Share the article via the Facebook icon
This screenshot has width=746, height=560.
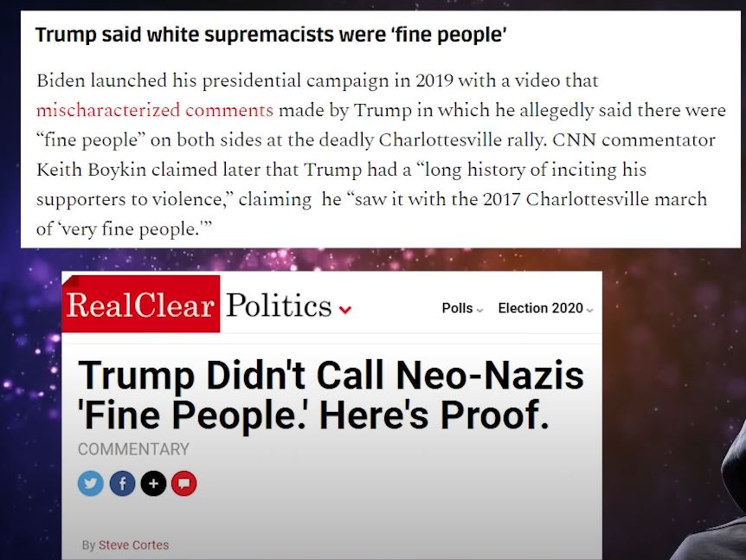122,483
